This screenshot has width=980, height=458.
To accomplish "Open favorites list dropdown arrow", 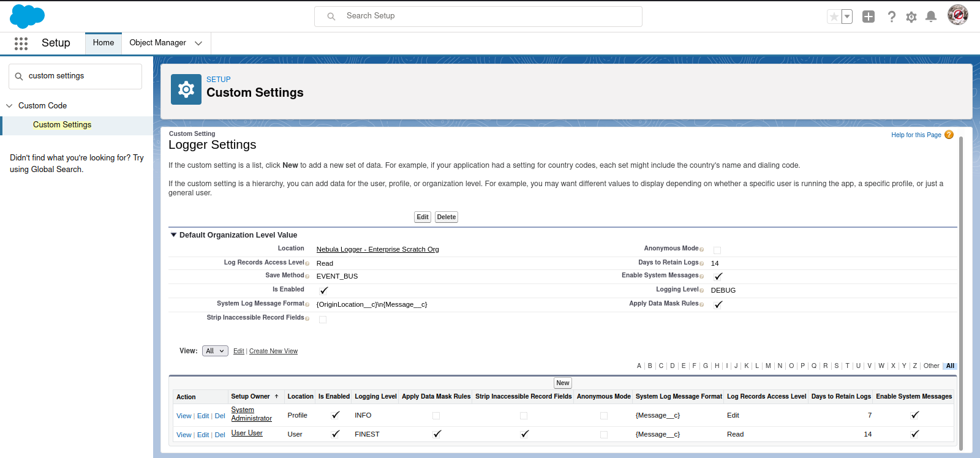I will pyautogui.click(x=847, y=17).
